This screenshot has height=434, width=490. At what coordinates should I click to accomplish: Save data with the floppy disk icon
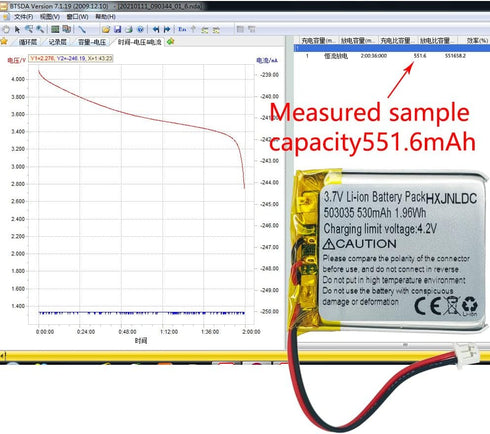(117, 29)
